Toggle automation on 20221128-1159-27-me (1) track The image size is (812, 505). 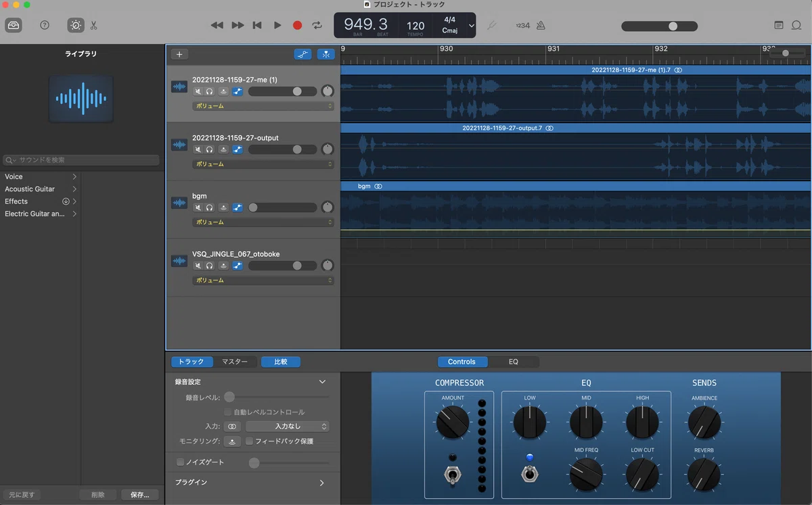(237, 91)
